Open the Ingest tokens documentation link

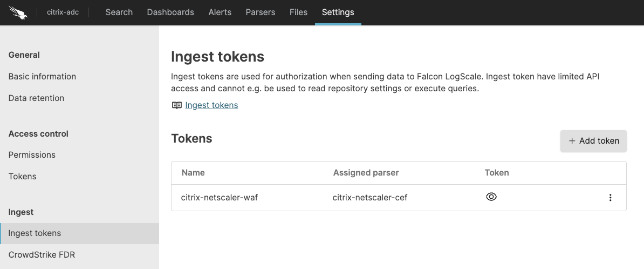coord(211,105)
